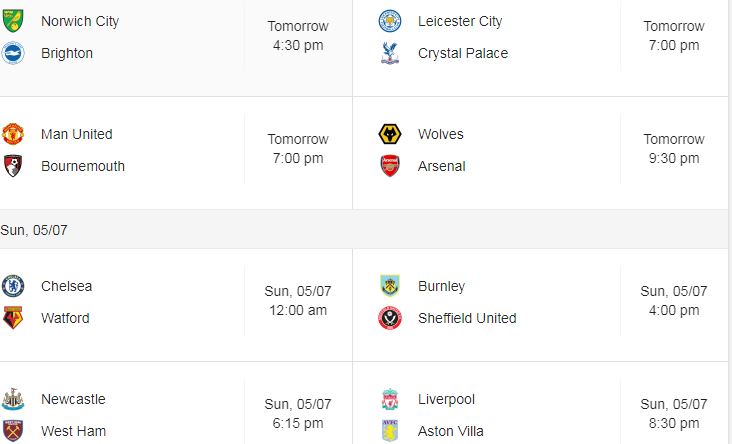This screenshot has width=732, height=444.
Task: Open the Newcastle team name link
Action: (x=73, y=399)
